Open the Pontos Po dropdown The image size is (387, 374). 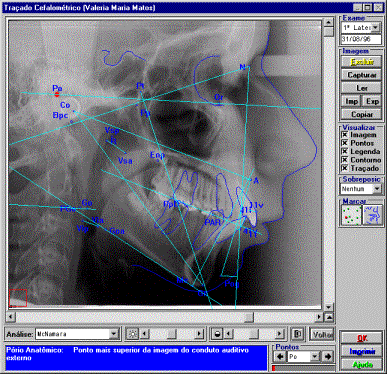click(314, 357)
